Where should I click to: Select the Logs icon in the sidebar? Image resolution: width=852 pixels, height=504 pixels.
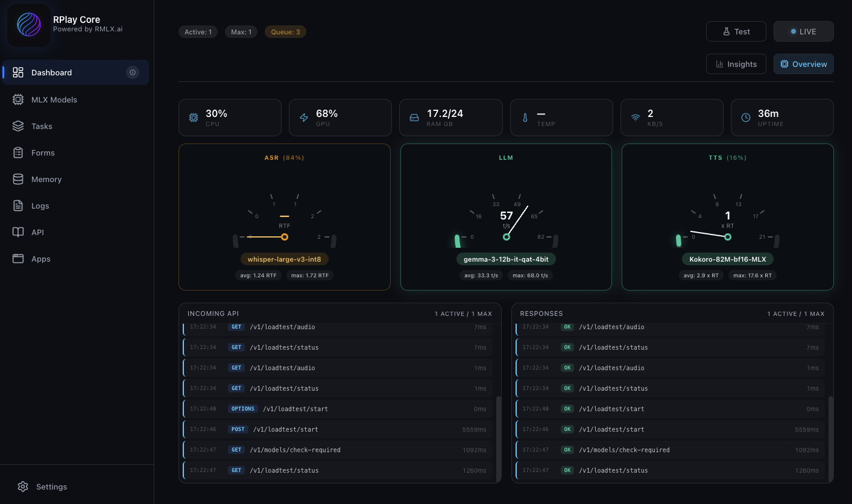(x=18, y=206)
